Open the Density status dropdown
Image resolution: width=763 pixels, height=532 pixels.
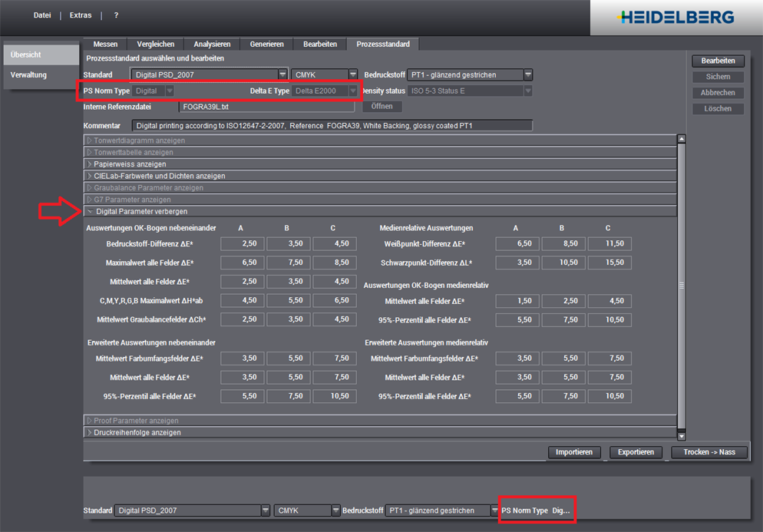click(470, 91)
